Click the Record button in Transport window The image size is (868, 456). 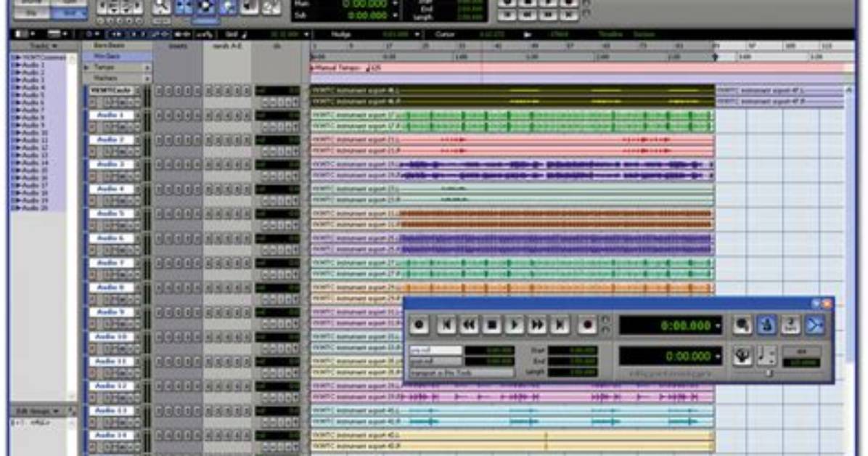[587, 325]
